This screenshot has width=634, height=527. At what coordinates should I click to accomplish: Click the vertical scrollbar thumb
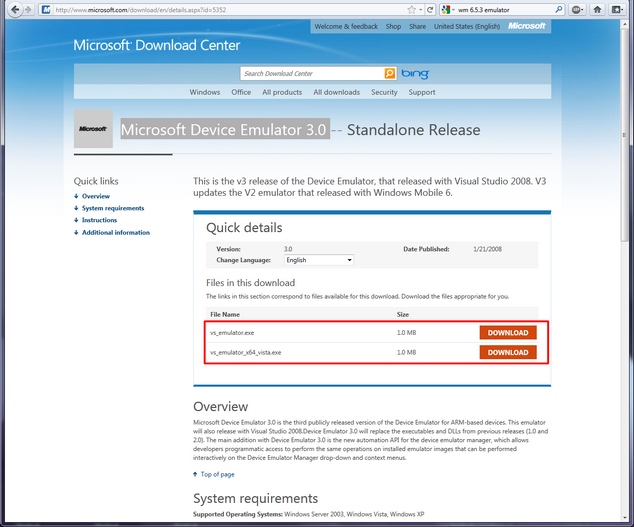[x=625, y=135]
